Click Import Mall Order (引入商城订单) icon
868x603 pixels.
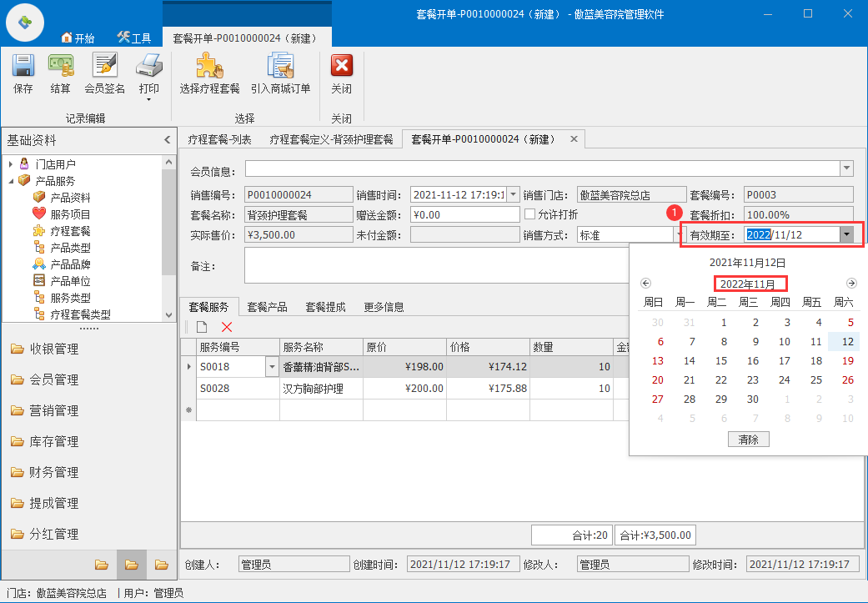(x=280, y=67)
